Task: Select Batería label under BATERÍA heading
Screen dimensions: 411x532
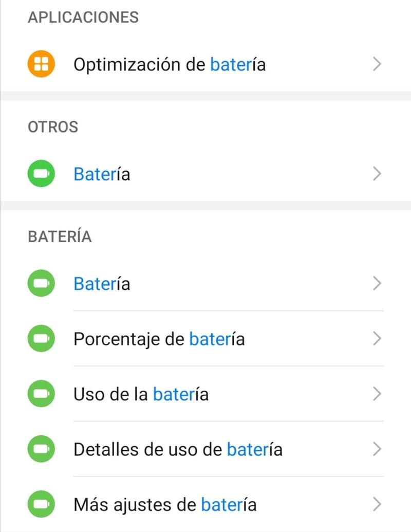Action: [x=102, y=284]
